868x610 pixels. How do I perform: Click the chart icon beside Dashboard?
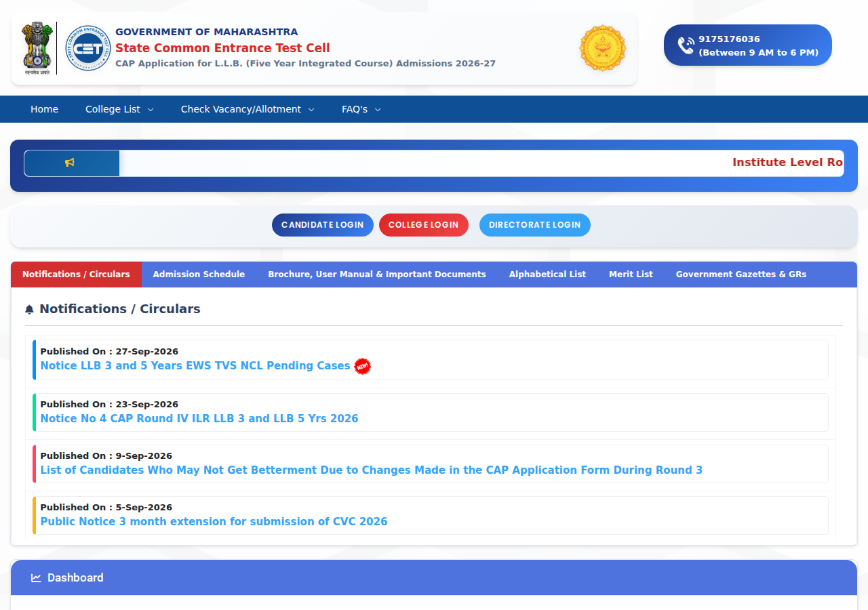coord(36,577)
